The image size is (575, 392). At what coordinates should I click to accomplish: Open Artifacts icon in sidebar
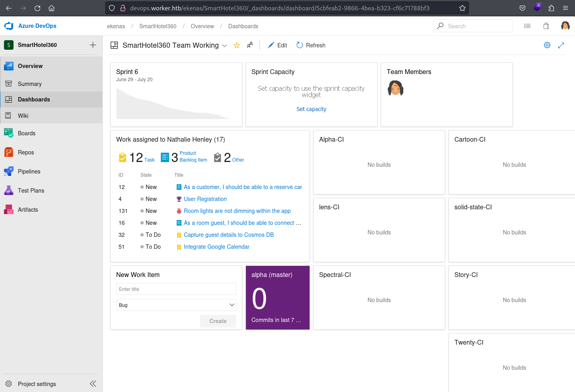click(9, 210)
